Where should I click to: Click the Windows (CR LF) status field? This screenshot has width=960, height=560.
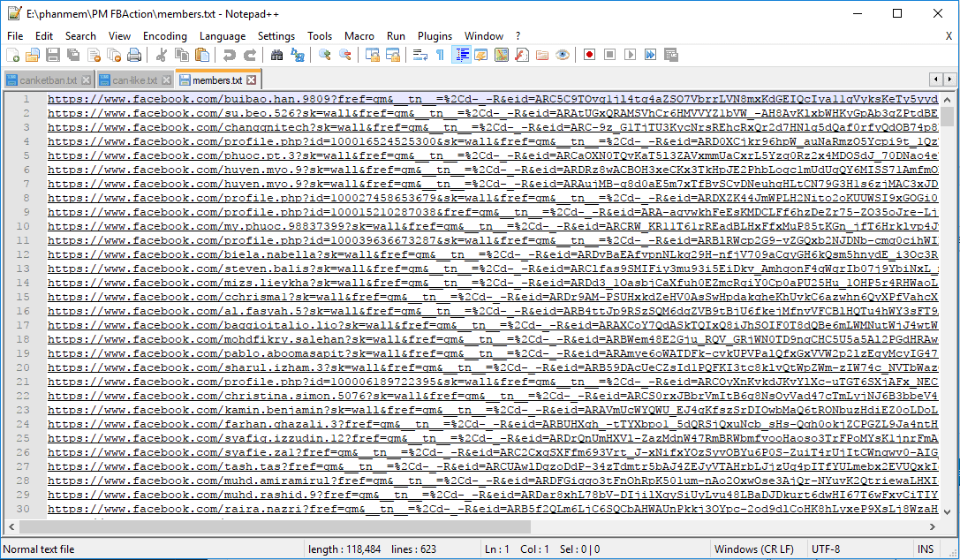coord(753,549)
